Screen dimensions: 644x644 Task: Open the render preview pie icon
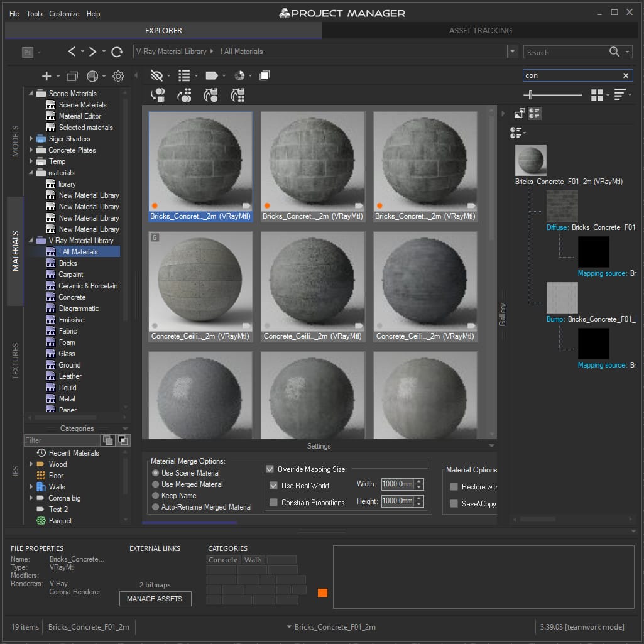tap(239, 75)
